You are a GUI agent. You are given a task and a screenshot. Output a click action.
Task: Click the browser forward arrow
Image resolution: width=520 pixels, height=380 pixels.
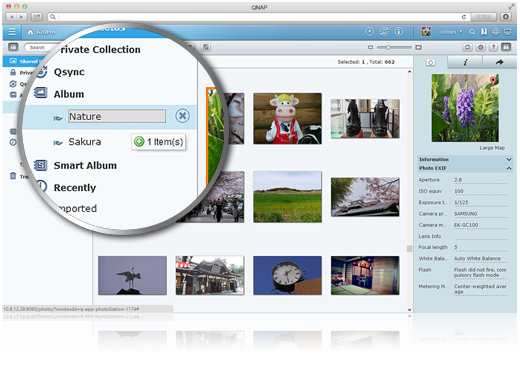coord(22,17)
